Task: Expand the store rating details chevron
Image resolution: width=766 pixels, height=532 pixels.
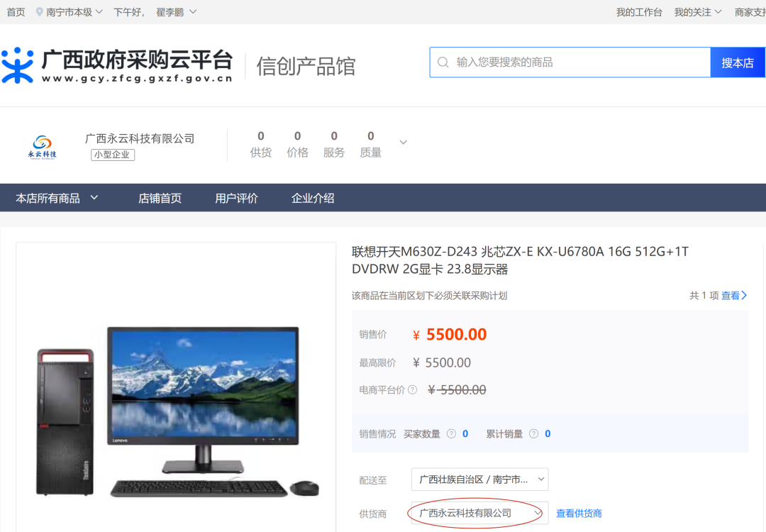Action: coord(403,141)
